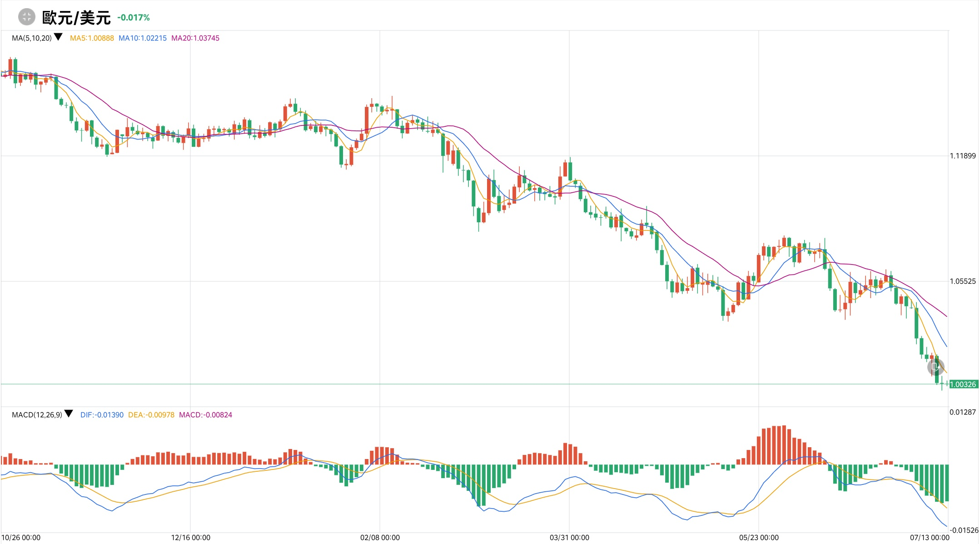Click the MACD(12,26,9) indicator label
Screen dimensions: 980x544
37,415
